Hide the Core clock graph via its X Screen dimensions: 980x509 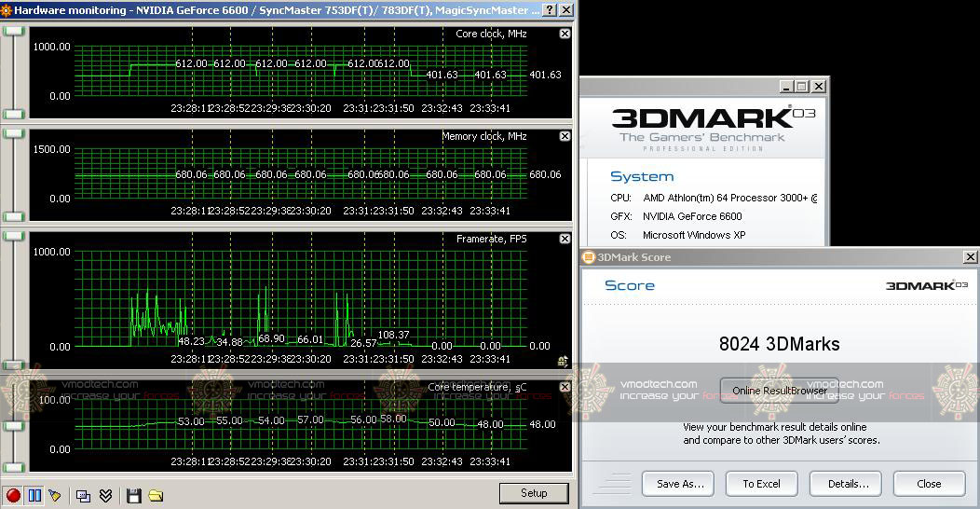point(565,34)
